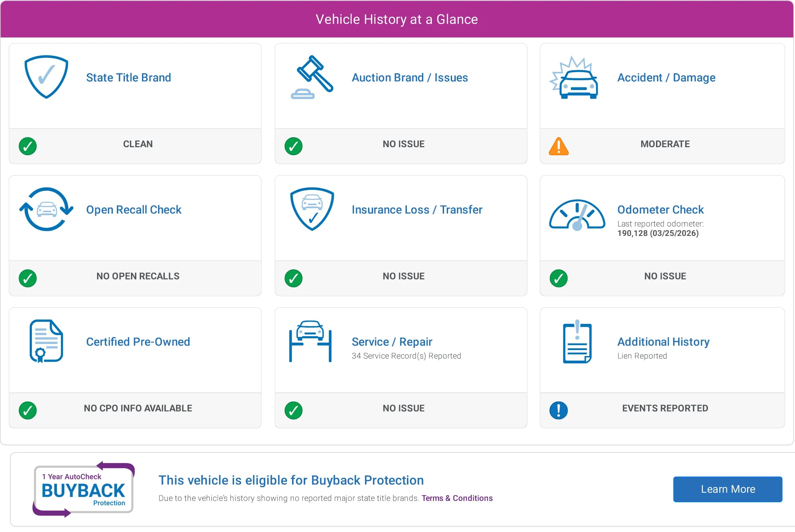Click the eligible for Buyback Protection heading
Viewport: 795px width, 532px height.
(291, 480)
